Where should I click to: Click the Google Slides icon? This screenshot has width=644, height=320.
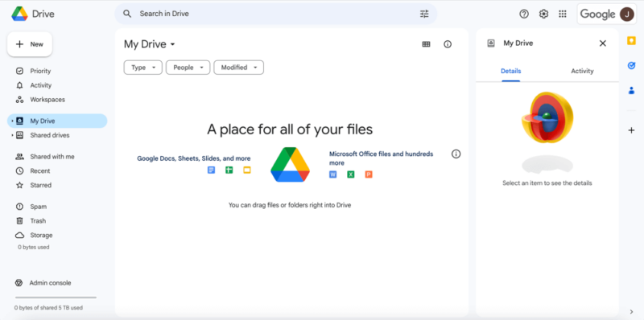[x=247, y=170]
